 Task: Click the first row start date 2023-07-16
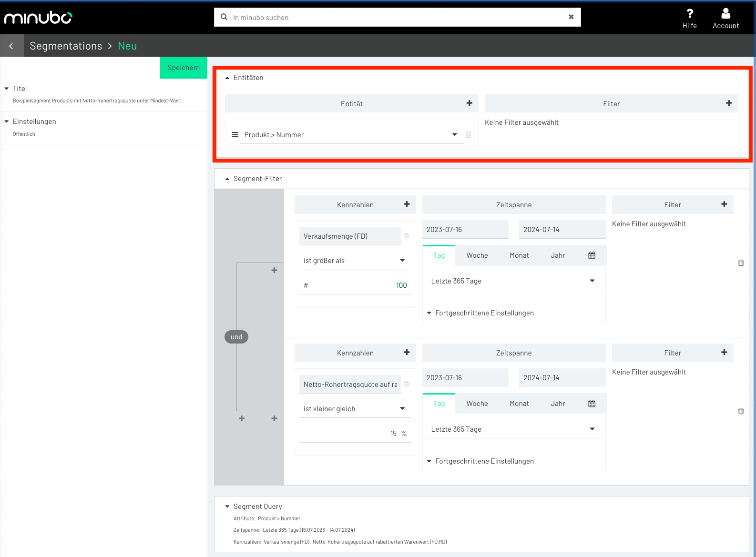(x=465, y=230)
